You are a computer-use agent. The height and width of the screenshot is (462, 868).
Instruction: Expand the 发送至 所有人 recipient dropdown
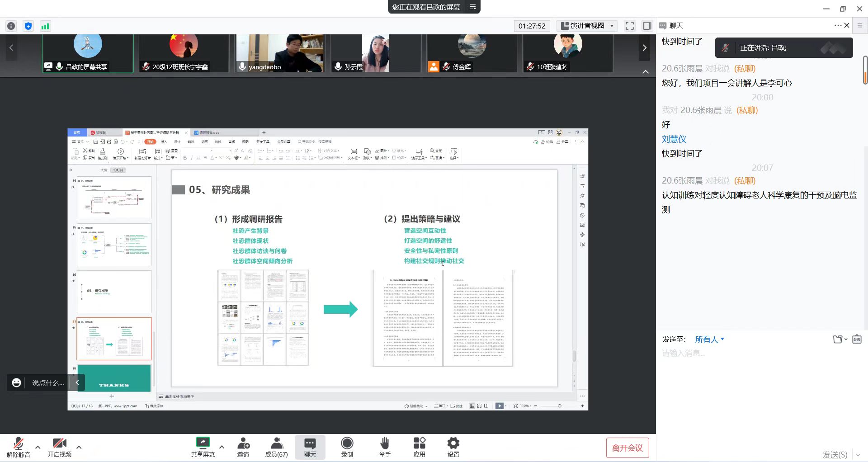click(x=709, y=339)
